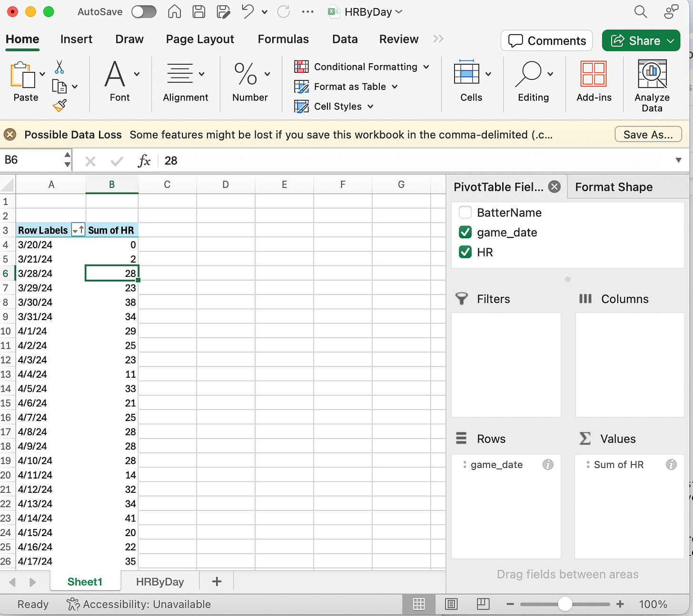
Task: Open the Number format percent icon
Action: (x=246, y=74)
